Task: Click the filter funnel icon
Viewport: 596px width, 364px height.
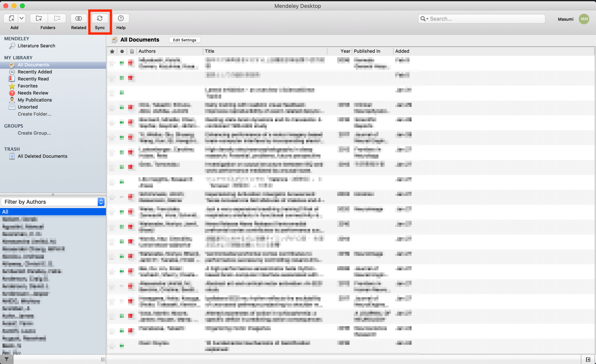Action: click(x=7, y=359)
